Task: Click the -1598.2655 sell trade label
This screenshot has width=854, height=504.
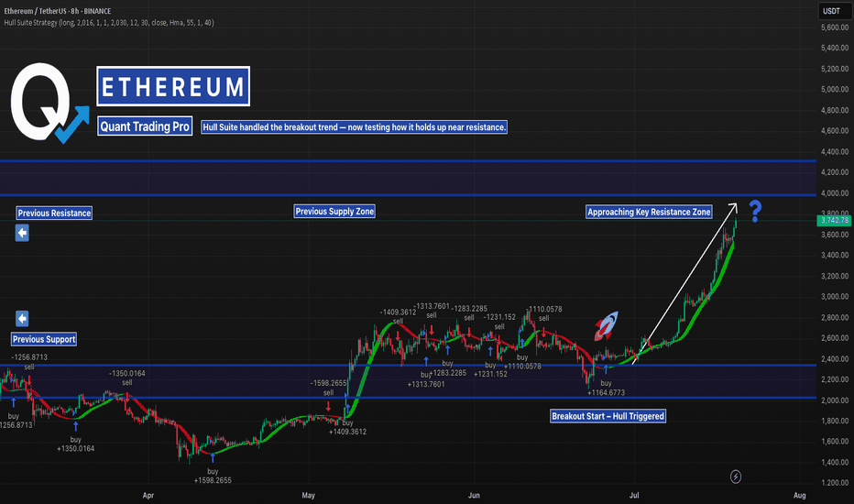Action: (328, 388)
